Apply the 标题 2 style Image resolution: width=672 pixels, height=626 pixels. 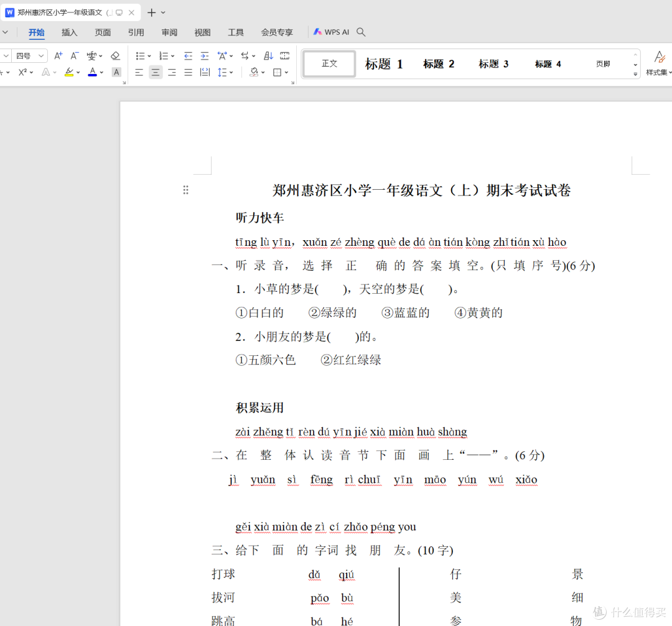[x=439, y=64]
